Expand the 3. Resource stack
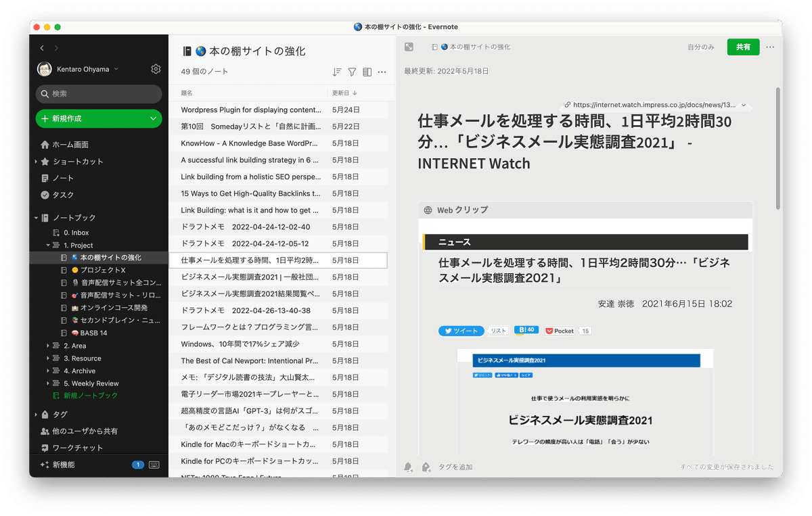Viewport: 812px width, 516px height. (48, 358)
